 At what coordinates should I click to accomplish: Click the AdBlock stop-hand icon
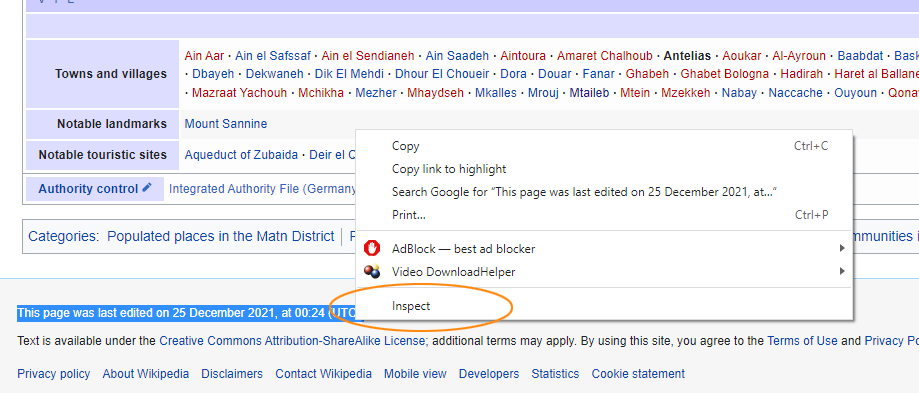(372, 249)
